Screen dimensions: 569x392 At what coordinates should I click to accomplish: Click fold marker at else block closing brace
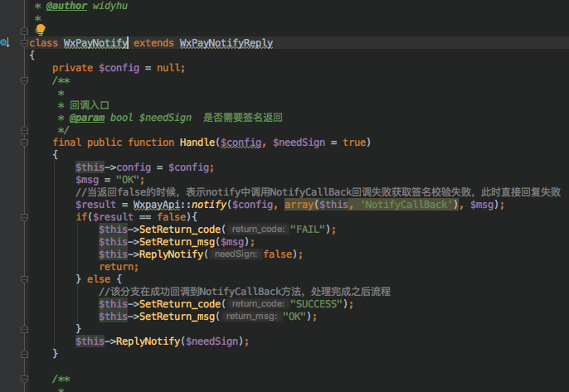point(24,329)
